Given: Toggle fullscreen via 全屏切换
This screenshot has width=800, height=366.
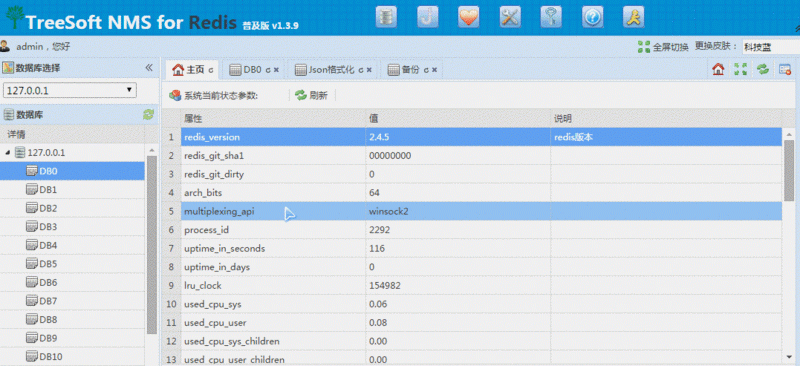Looking at the screenshot, I should pyautogui.click(x=663, y=47).
